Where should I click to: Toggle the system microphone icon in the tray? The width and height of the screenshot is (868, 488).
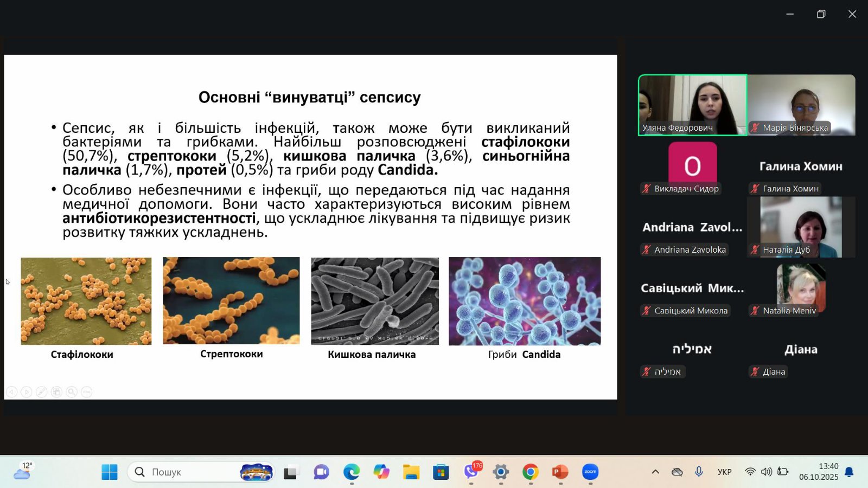click(x=699, y=472)
